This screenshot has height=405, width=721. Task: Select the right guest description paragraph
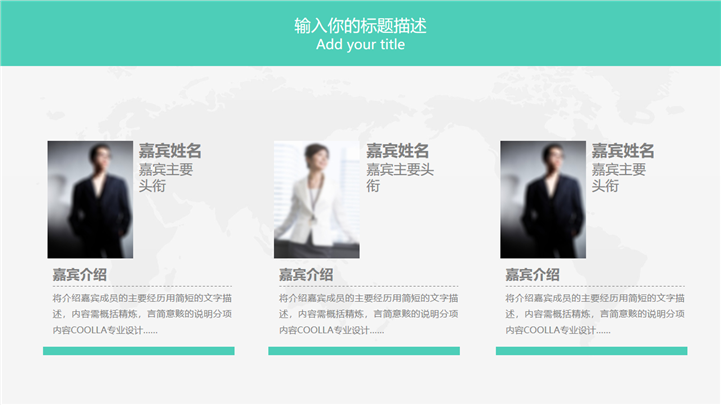click(x=595, y=314)
